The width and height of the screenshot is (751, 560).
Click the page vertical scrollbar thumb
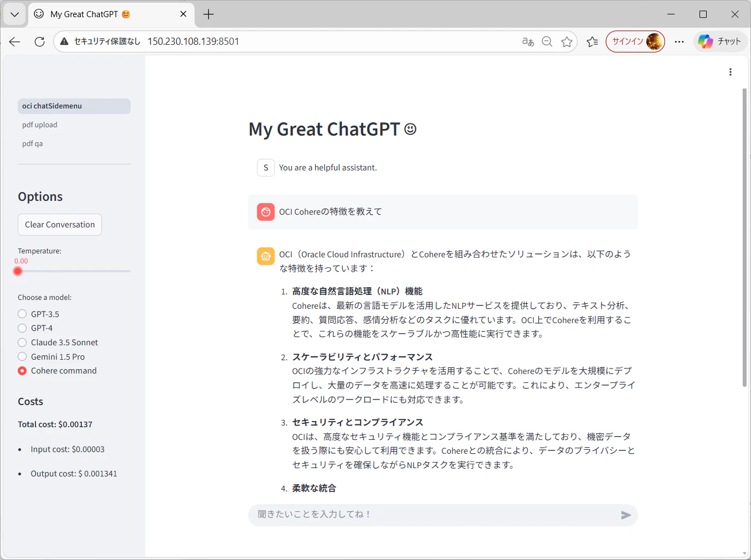click(x=744, y=238)
